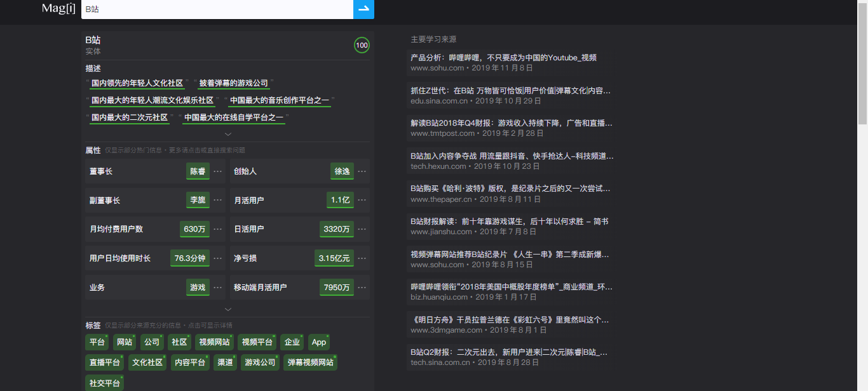868x391 pixels.
Task: Select the 网站 tag
Action: pos(125,342)
